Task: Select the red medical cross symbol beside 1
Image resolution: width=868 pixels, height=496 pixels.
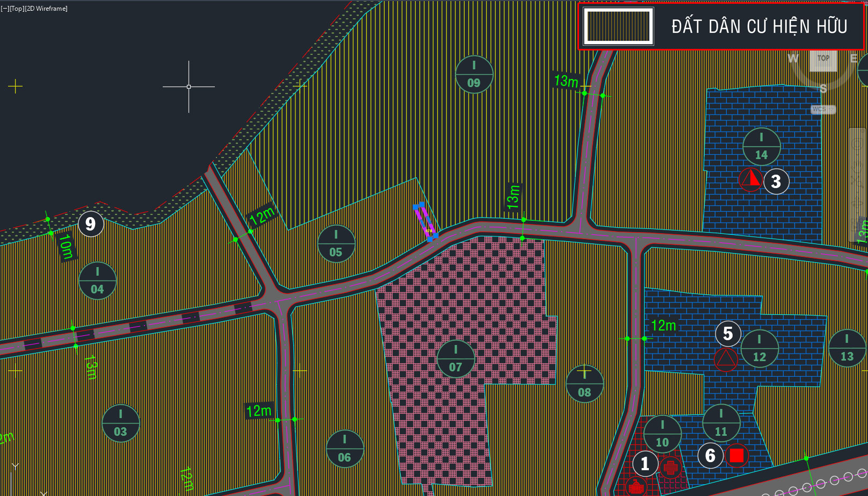Action: click(670, 467)
